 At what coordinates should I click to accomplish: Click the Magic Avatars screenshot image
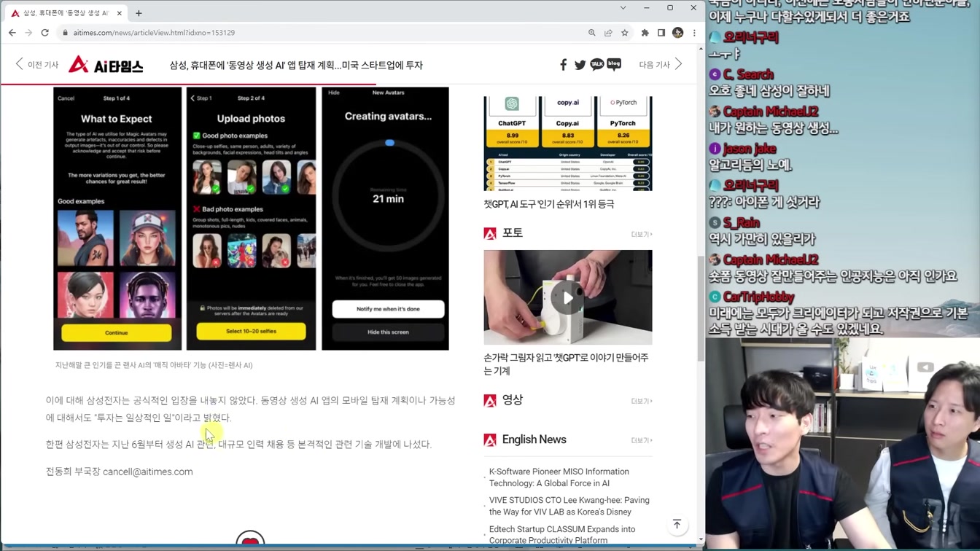click(251, 219)
